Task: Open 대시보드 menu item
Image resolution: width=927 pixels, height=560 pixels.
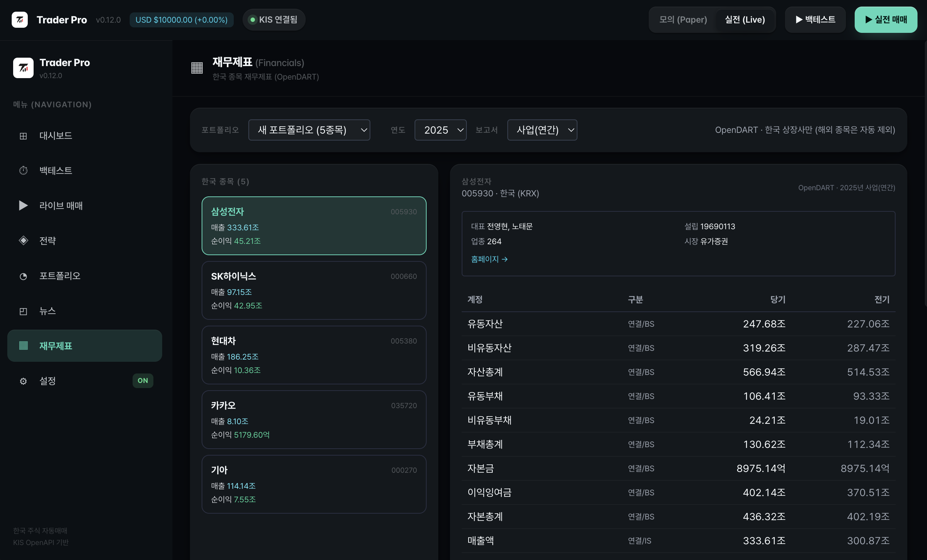Action: 85,136
